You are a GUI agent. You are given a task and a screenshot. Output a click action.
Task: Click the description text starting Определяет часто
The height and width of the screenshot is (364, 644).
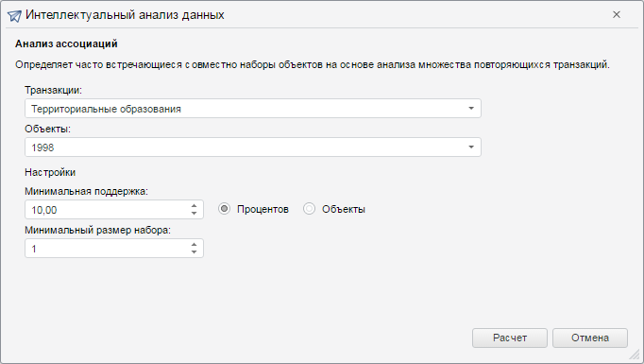coord(313,64)
